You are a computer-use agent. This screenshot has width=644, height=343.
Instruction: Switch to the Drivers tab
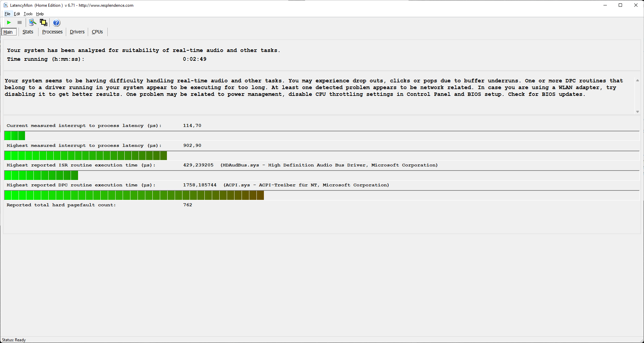tap(77, 32)
